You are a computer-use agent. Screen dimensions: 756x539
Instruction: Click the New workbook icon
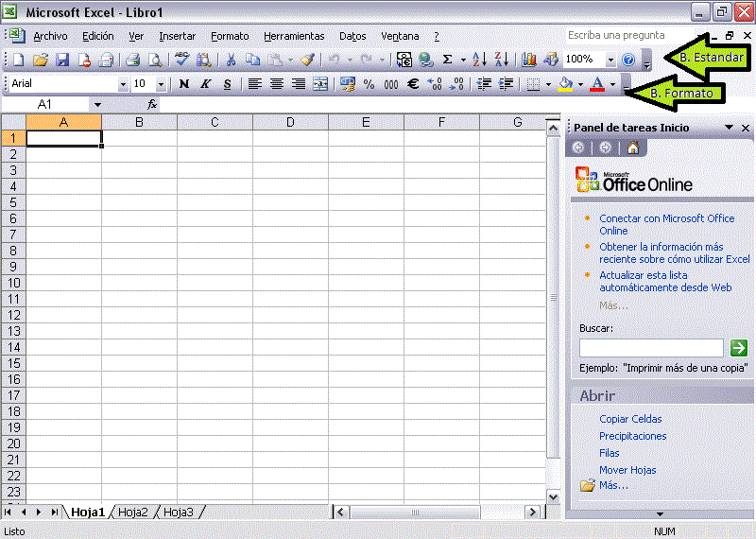[18, 60]
